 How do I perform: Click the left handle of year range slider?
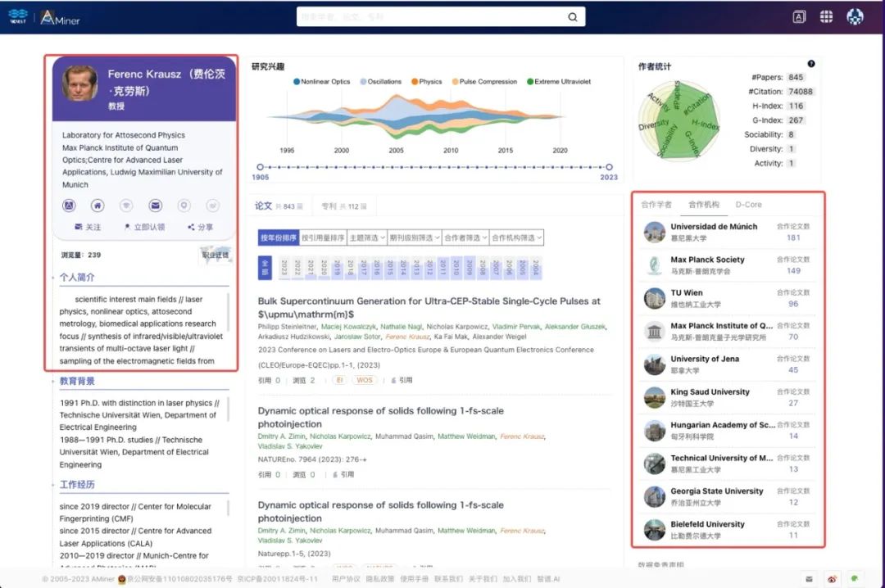tap(260, 167)
